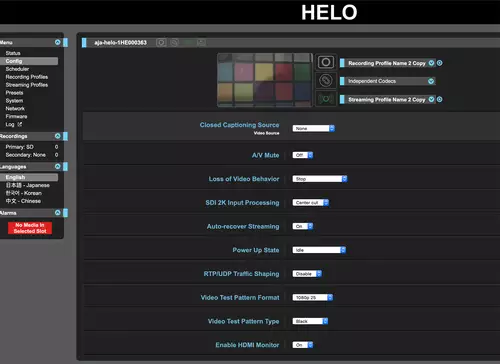500x364 pixels.
Task: Switch language to Japanese
Action: (x=28, y=185)
